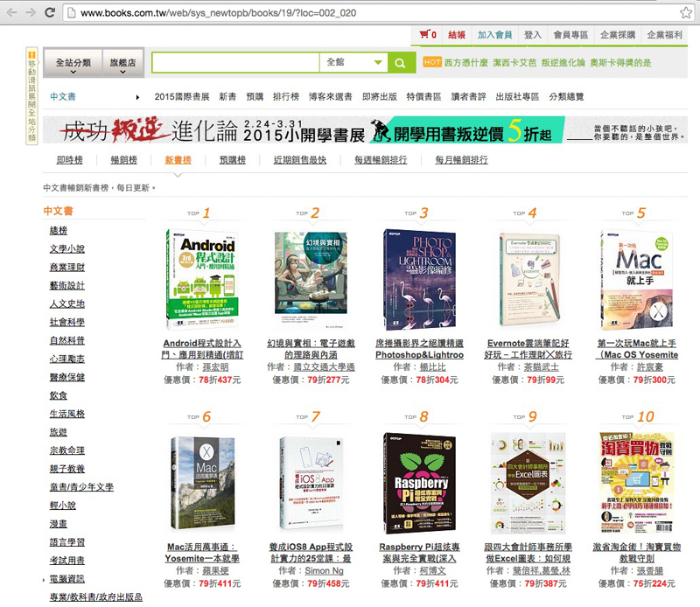Click the green search magnifier button
700x607 pixels.
pyautogui.click(x=400, y=63)
